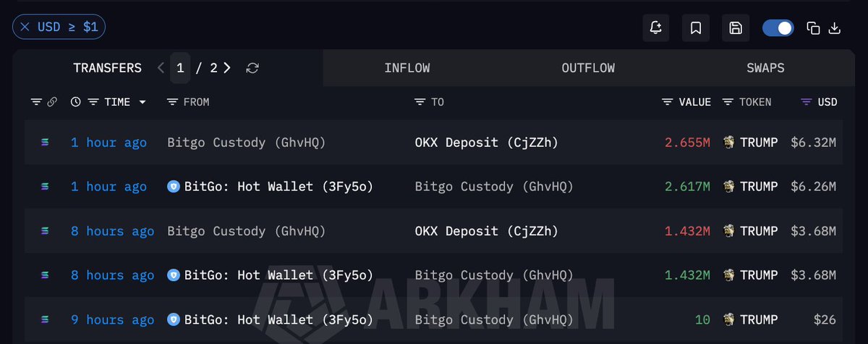This screenshot has height=344, width=868.
Task: Remove the USD ≥ $1 filter
Action: point(25,28)
